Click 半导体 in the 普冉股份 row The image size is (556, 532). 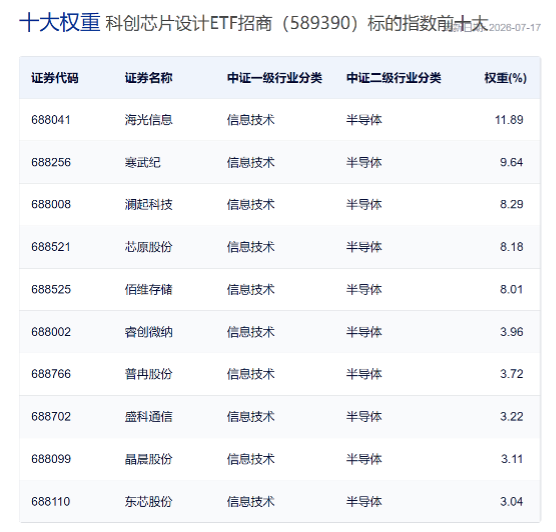click(x=364, y=374)
